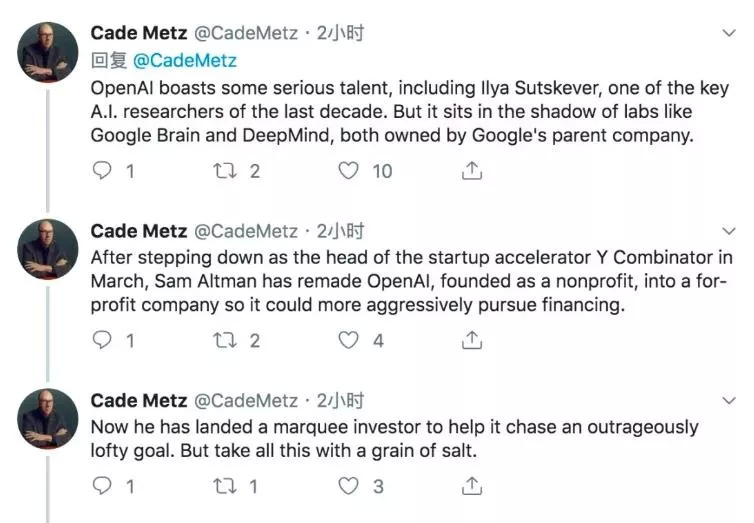Open the chevron menu on third tweet
This screenshot has width=754, height=523.
[x=728, y=401]
